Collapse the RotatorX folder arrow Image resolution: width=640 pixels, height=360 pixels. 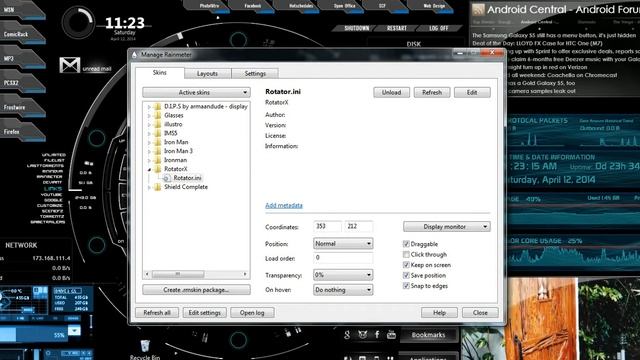(149, 169)
